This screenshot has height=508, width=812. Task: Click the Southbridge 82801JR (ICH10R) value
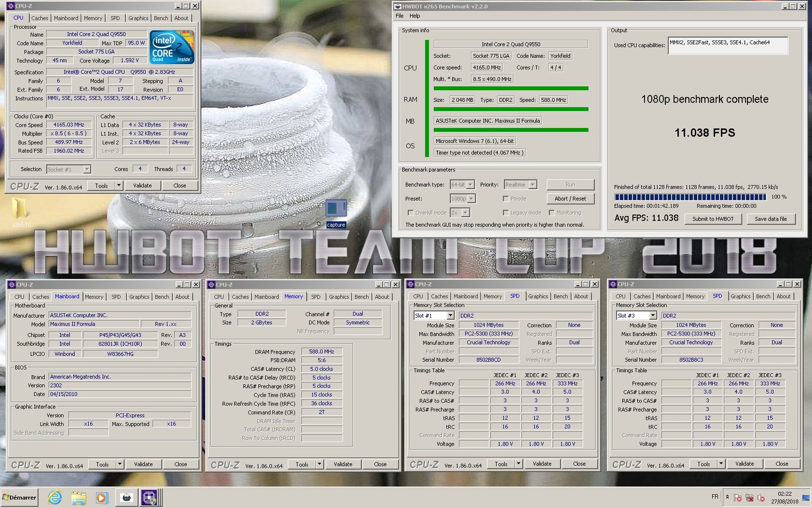(120, 344)
